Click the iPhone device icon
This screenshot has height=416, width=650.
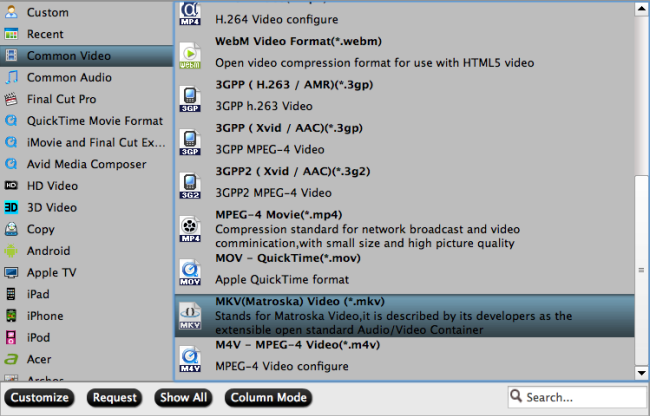pos(11,315)
